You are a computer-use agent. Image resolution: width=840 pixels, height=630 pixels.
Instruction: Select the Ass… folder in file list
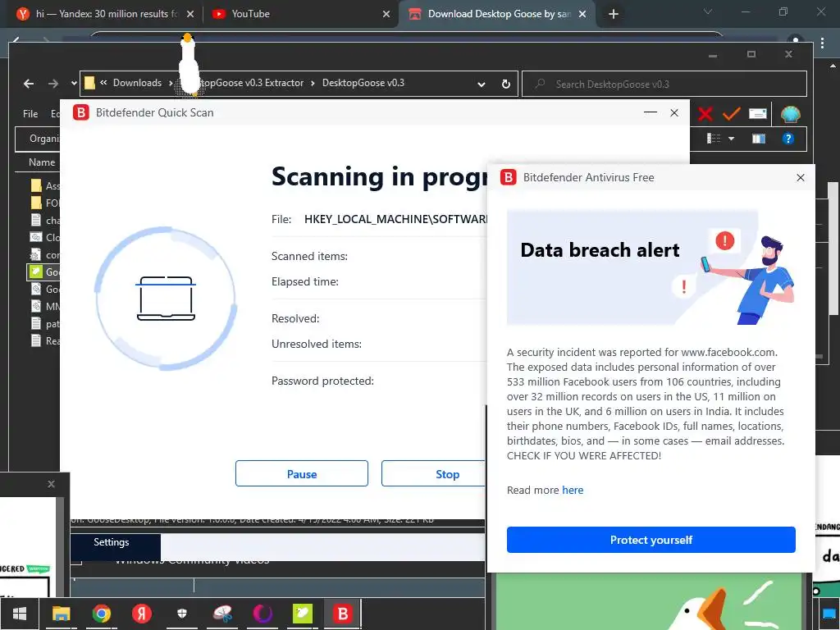(x=45, y=186)
